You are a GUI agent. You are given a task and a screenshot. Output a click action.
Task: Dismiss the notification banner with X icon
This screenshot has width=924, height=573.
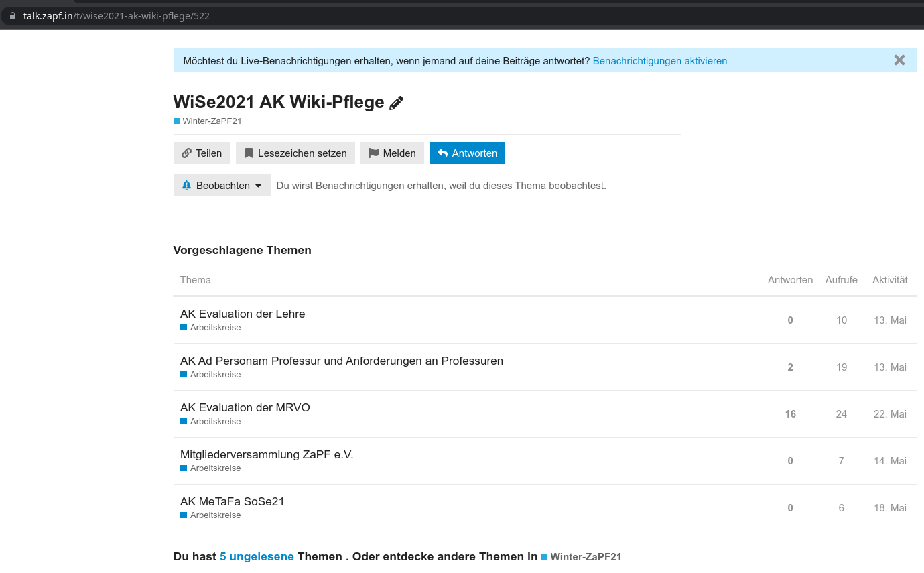[x=899, y=60]
